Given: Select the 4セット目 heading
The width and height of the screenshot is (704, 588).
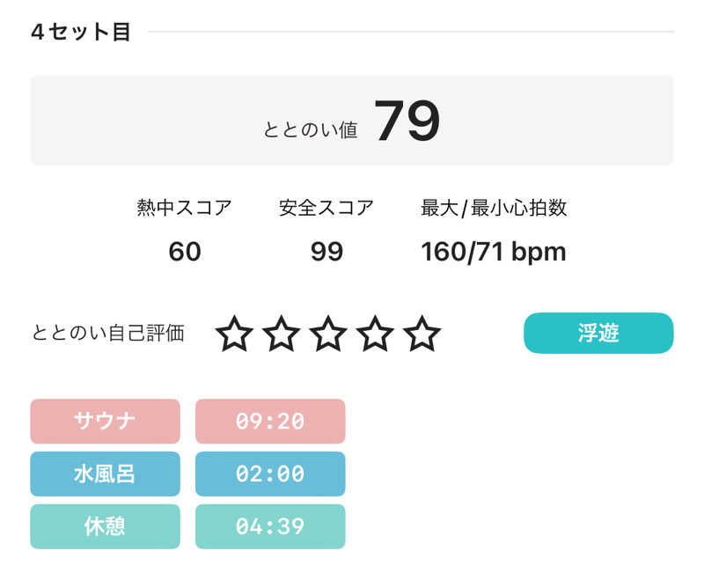Looking at the screenshot, I should 81,33.
